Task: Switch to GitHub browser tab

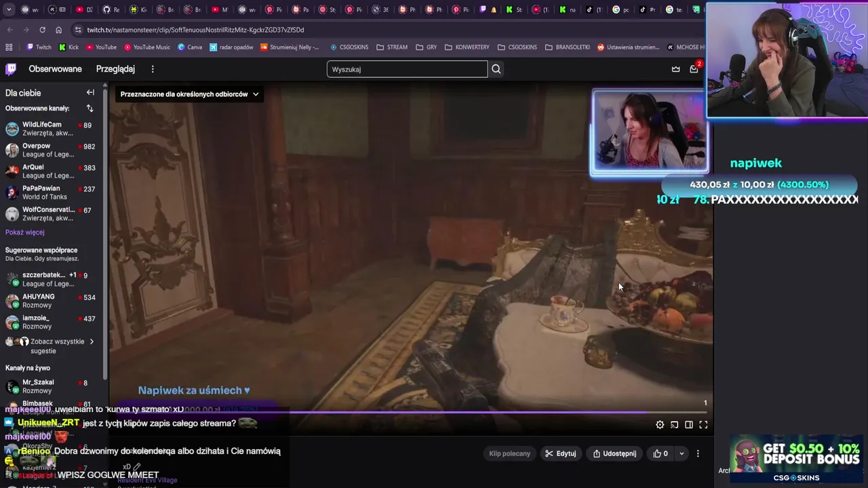Action: [111, 9]
